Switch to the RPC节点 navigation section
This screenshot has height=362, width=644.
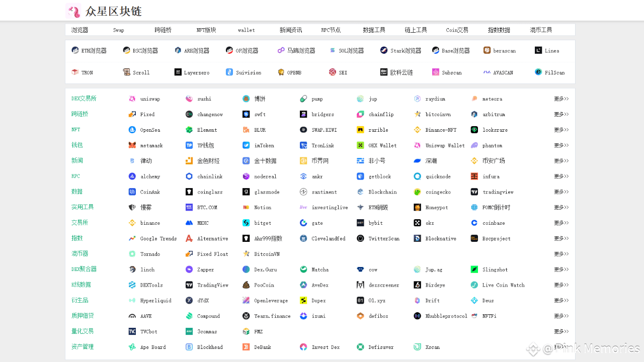(330, 30)
